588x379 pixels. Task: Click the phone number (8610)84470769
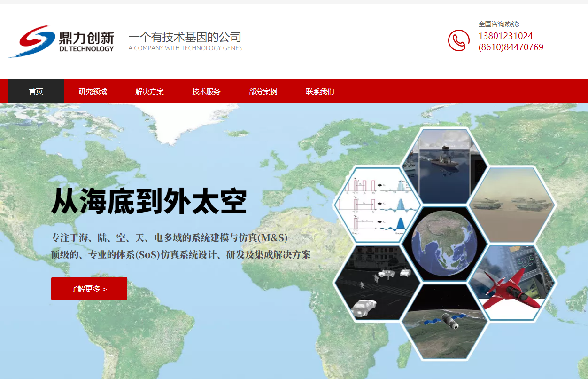coord(511,47)
